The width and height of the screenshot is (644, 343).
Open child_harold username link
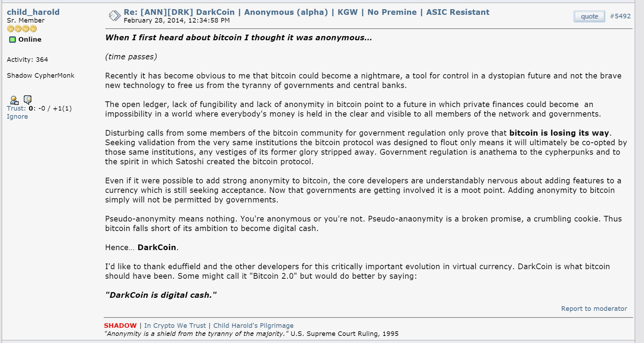tap(33, 12)
